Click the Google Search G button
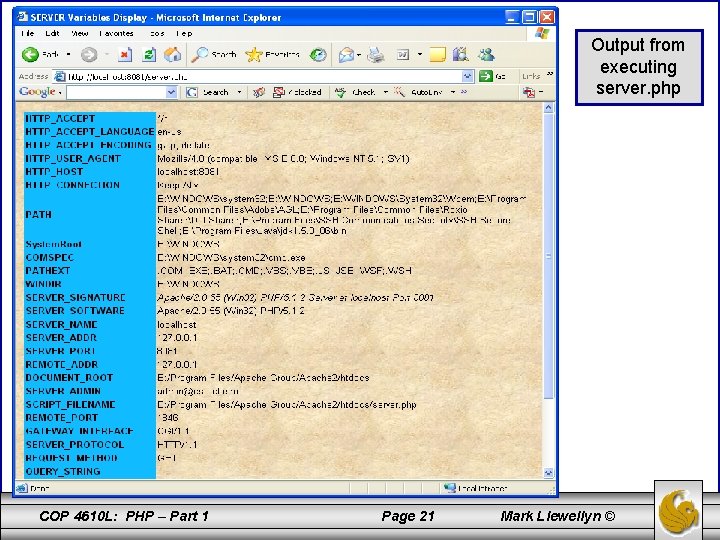Image resolution: width=720 pixels, height=540 pixels. (191, 92)
